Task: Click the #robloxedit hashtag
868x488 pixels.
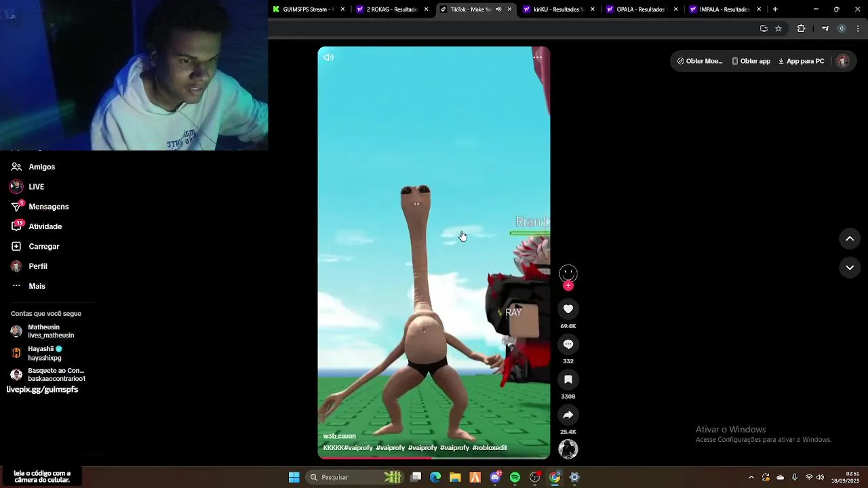Action: click(490, 448)
